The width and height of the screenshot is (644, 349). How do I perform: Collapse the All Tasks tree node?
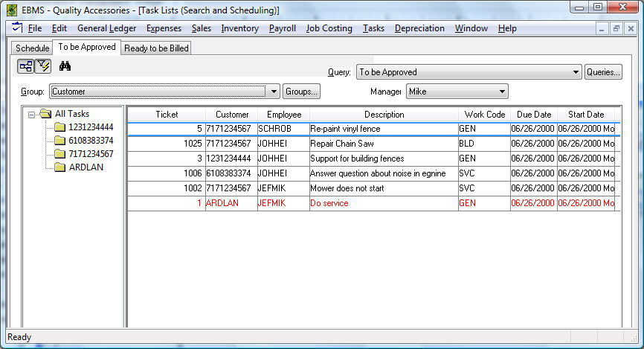point(32,114)
